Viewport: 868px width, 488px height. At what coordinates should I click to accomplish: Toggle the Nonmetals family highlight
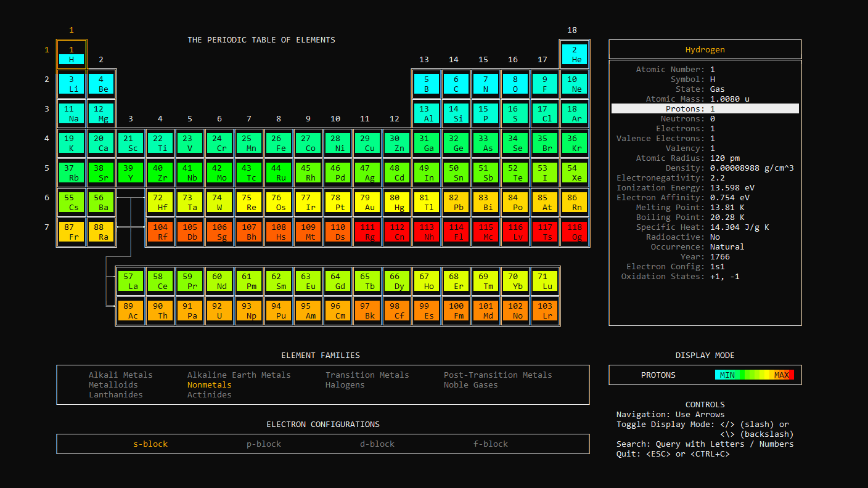(x=210, y=384)
